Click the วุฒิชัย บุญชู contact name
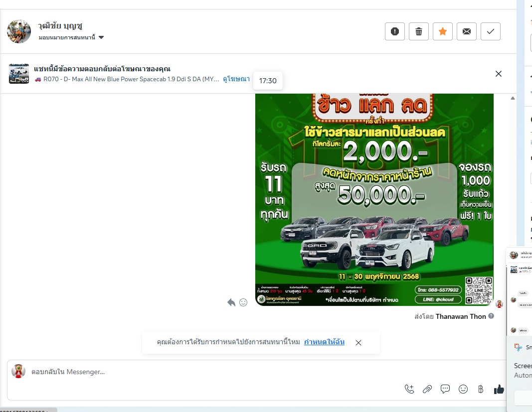Screen dimensions: 532x412 60,26
